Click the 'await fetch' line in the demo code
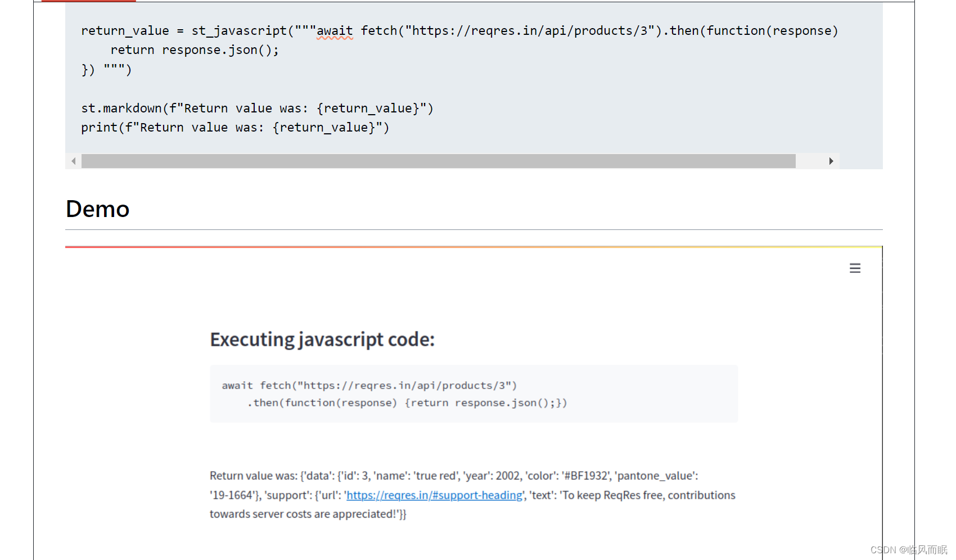 tap(369, 385)
